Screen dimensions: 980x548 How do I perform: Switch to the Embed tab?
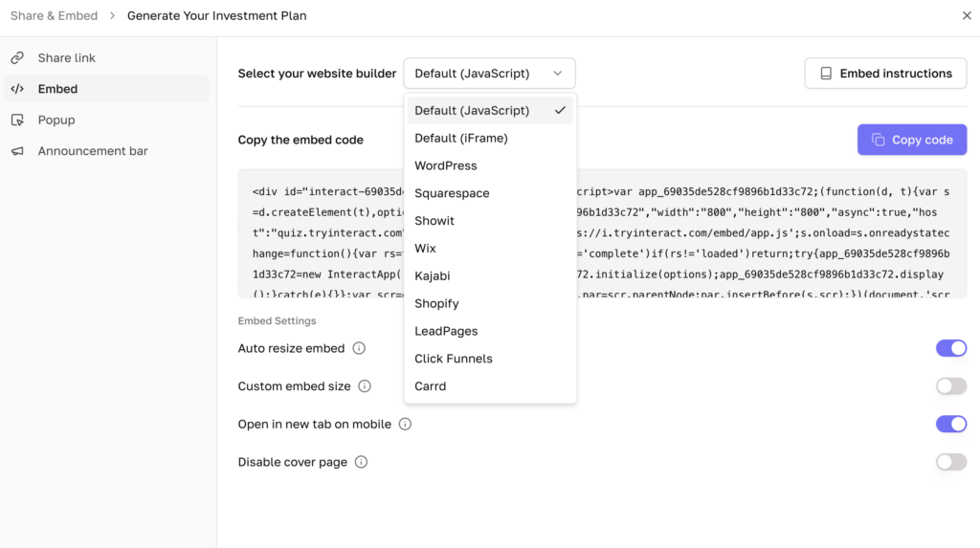107,89
